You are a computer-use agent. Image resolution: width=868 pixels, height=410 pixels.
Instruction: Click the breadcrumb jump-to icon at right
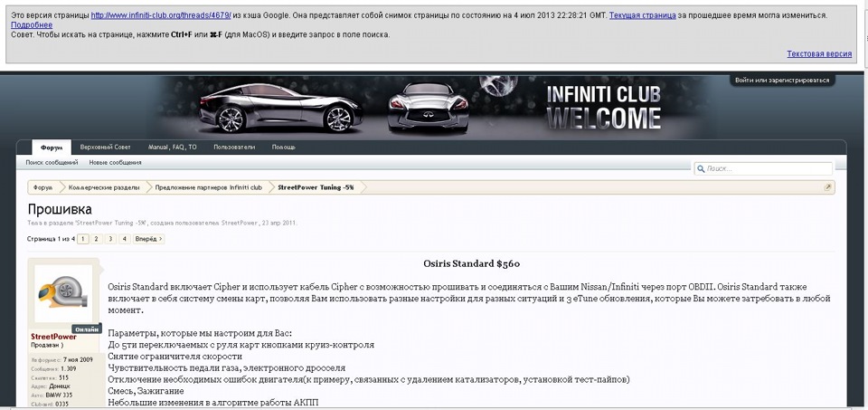[827, 187]
